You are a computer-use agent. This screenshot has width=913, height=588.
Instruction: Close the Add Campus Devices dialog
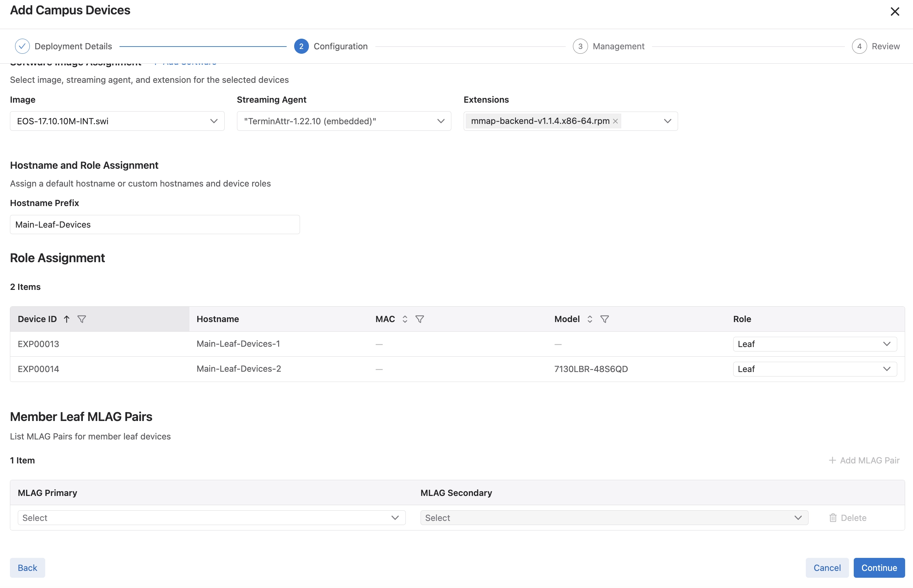(x=895, y=11)
